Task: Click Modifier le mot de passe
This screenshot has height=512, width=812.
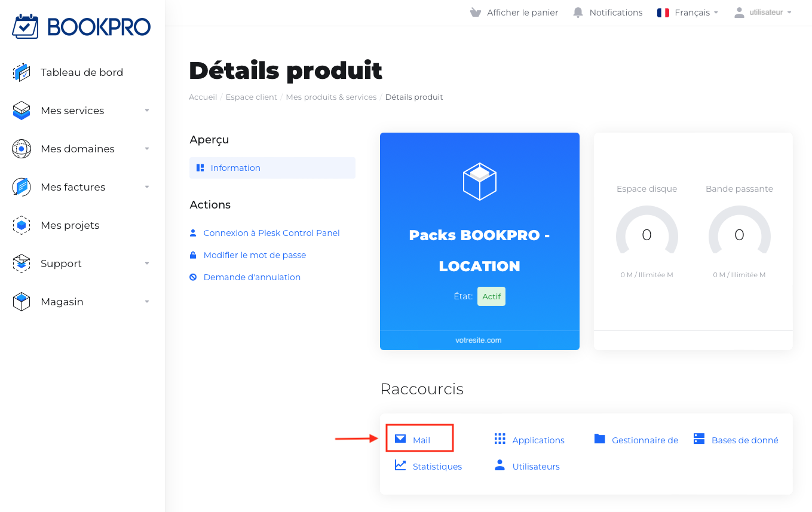Action: click(255, 255)
